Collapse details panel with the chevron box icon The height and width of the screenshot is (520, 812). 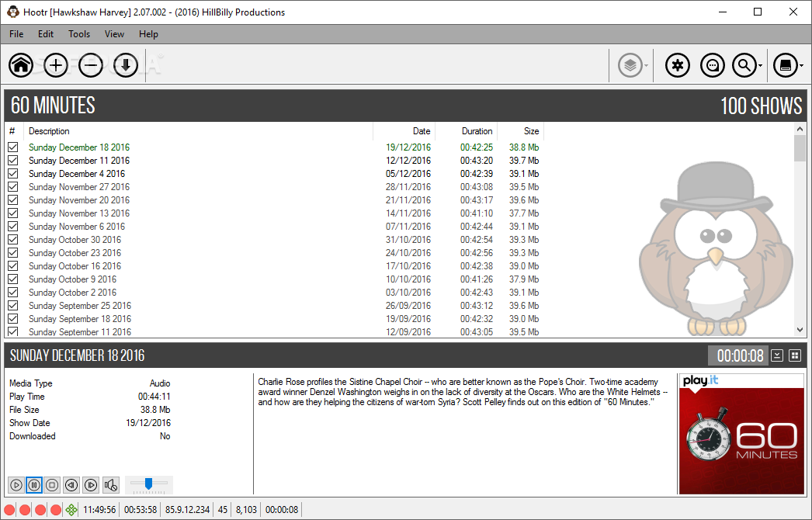click(777, 355)
